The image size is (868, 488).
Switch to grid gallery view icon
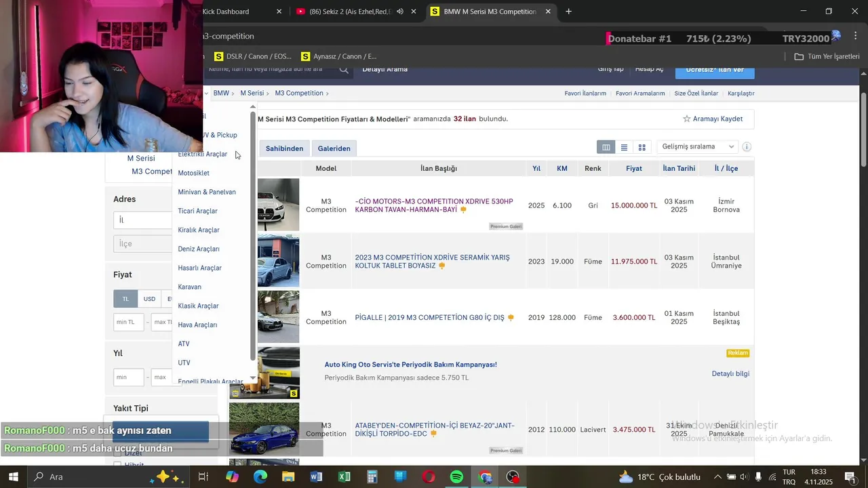(642, 147)
